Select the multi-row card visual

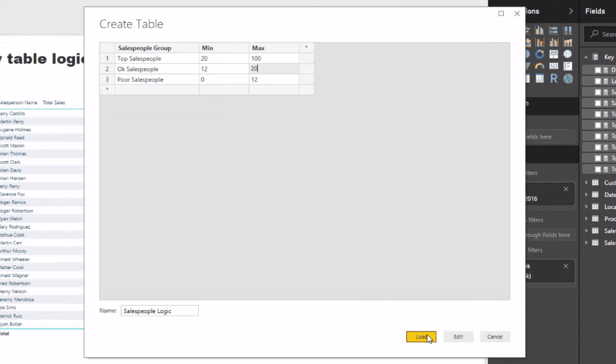click(568, 66)
